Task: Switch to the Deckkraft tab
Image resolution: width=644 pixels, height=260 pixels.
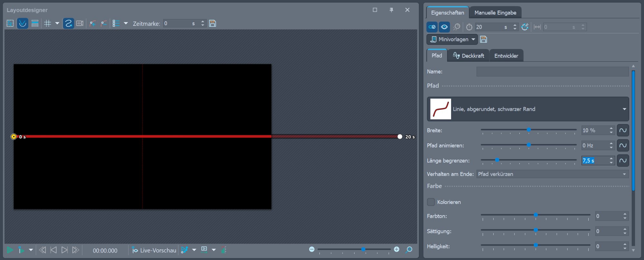Action: 469,56
